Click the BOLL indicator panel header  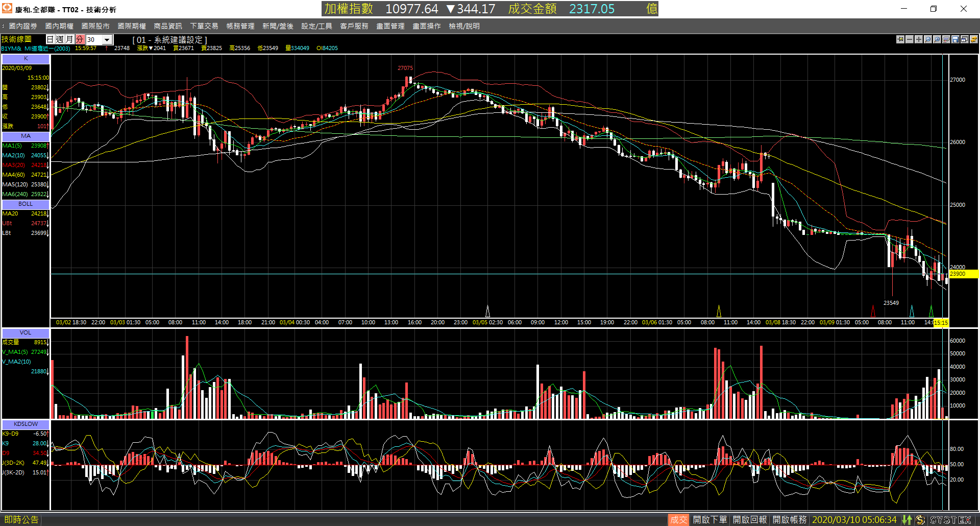click(26, 204)
